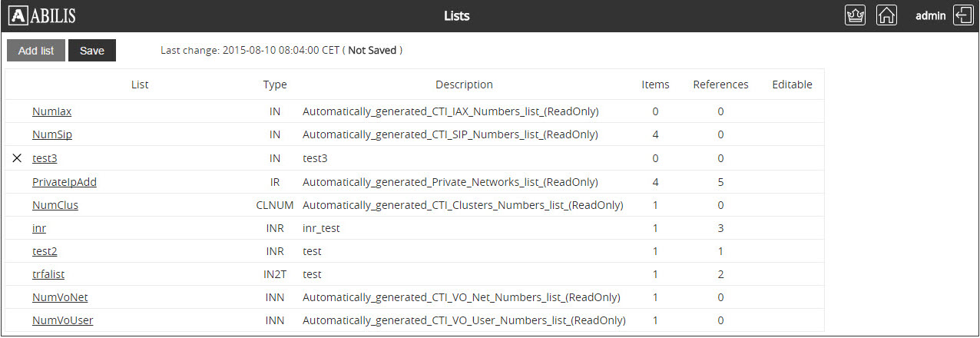980x338 pixels.
Task: Delete the test3 list with X icon
Action: [x=17, y=158]
